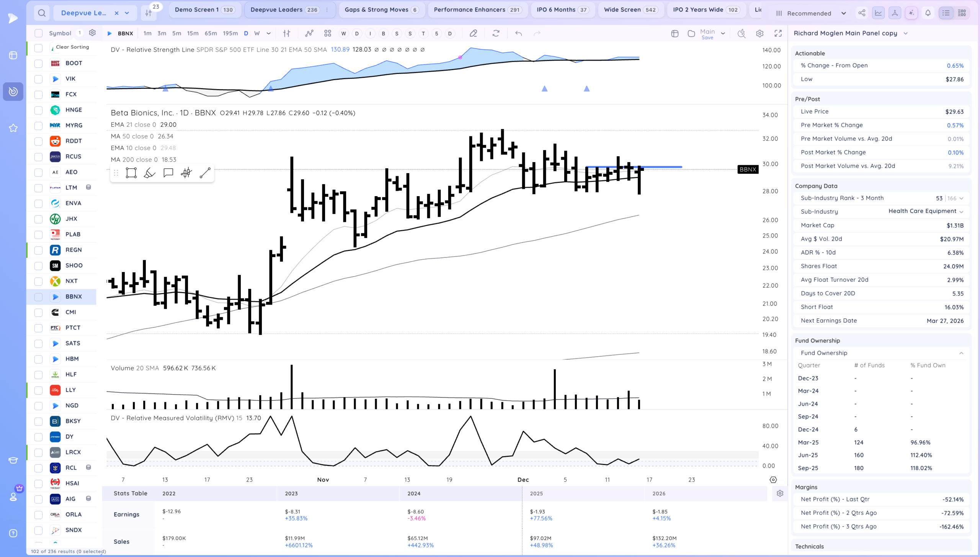Open the alerts bell icon
The image size is (980, 557).
928,13
